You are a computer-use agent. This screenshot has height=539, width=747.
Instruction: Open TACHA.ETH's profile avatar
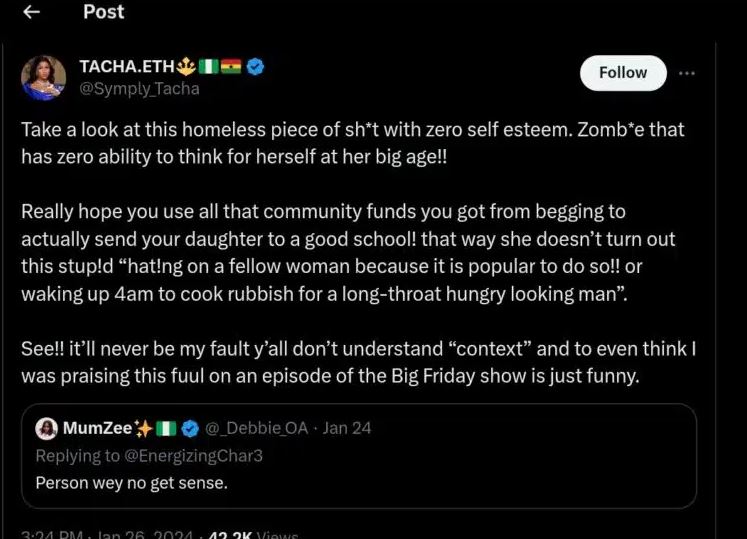tap(44, 78)
